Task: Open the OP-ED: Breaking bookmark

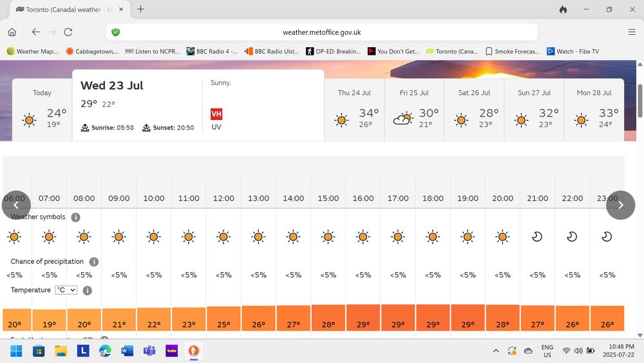Action: pos(333,52)
